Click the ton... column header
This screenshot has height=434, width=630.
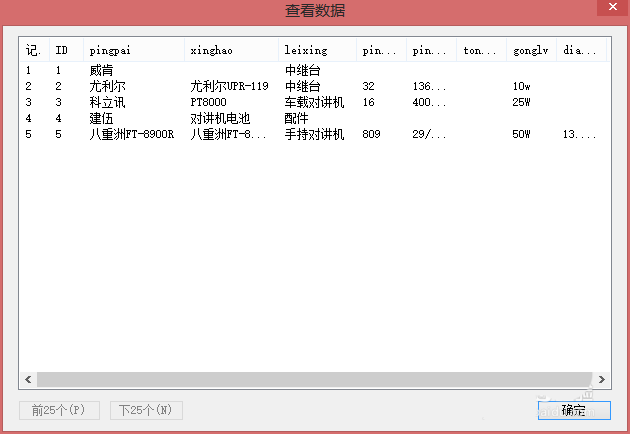(x=481, y=50)
